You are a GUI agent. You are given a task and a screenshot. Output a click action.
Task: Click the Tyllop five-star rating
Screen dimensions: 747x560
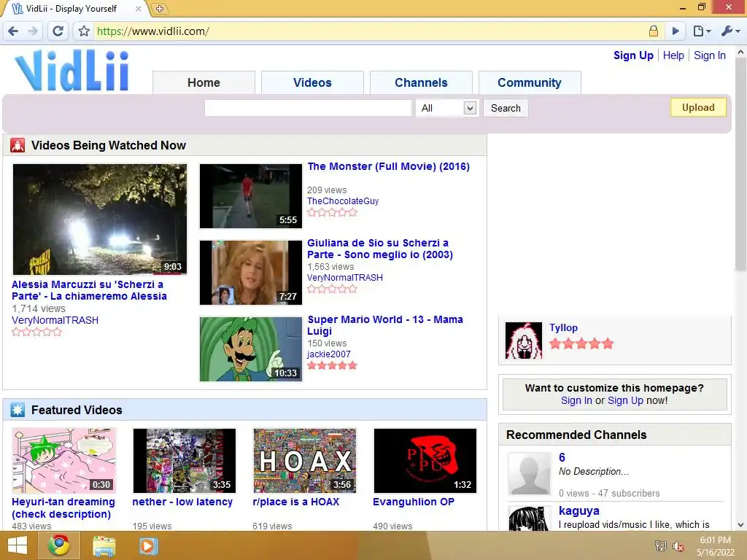pyautogui.click(x=581, y=343)
